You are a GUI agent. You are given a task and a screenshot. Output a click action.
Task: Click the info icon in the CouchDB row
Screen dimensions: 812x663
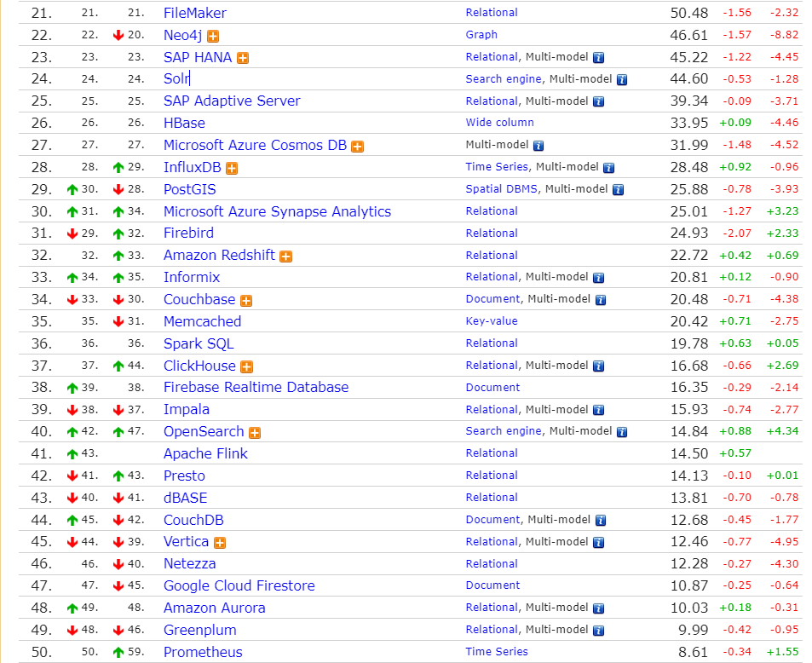[600, 521]
